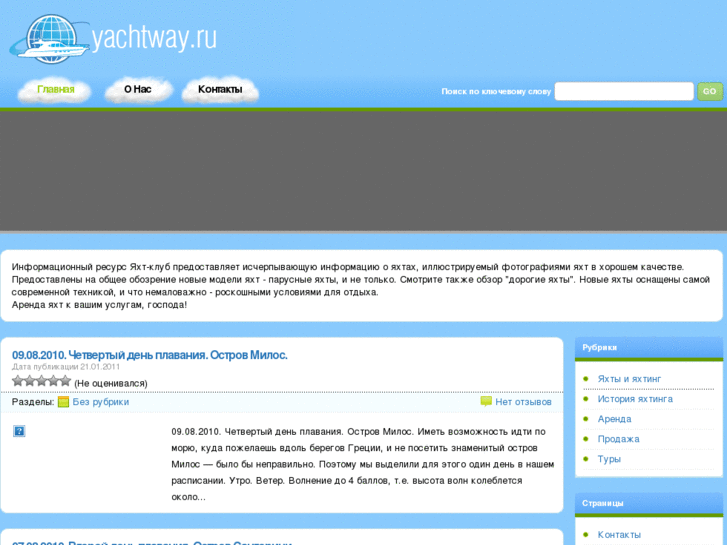The height and width of the screenshot is (545, 727).
Task: Click the Дата публикации 21.01.2011 text
Action: pos(66,367)
